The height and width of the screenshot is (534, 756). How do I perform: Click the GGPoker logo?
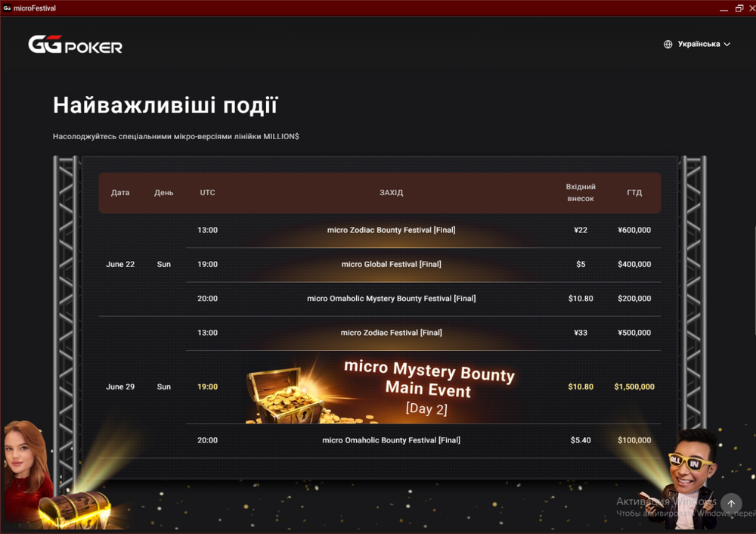(x=75, y=45)
